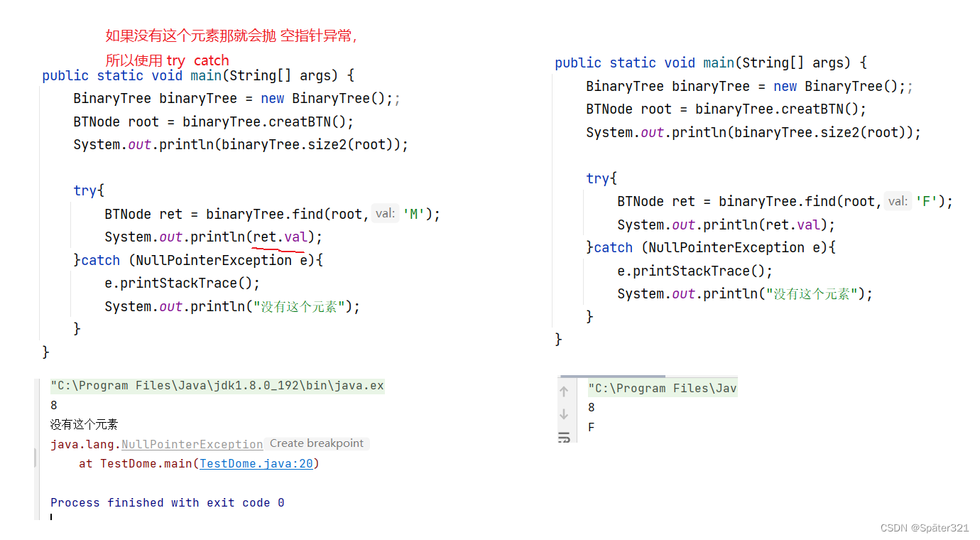
Task: Select the val: inlay hint before 'F'
Action: 898,201
